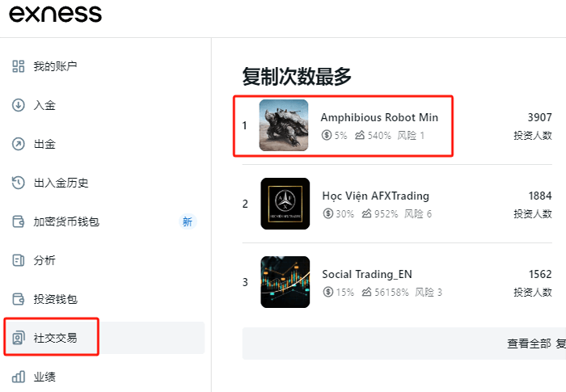The image size is (566, 392).
Task: Open the 业绩 sidebar section
Action: tap(44, 377)
